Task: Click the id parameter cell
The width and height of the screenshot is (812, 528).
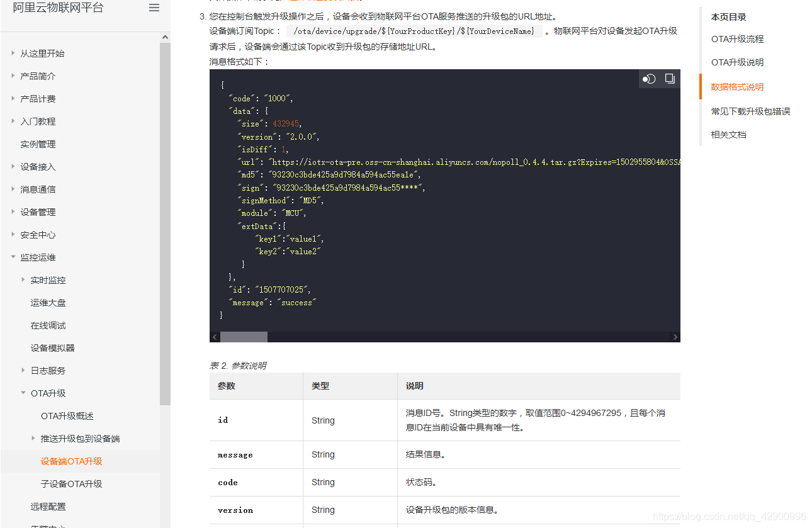Action: (256, 420)
